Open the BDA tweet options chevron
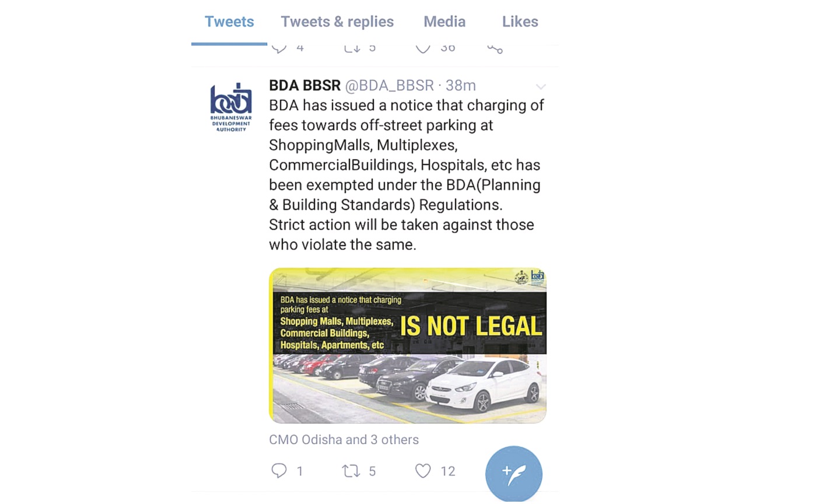 click(541, 87)
